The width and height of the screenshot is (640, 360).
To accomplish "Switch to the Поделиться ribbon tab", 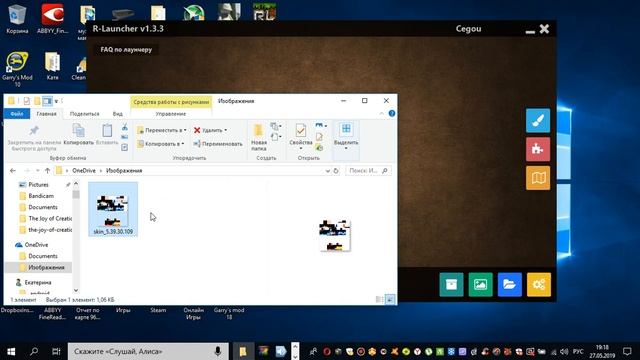I will pyautogui.click(x=84, y=114).
